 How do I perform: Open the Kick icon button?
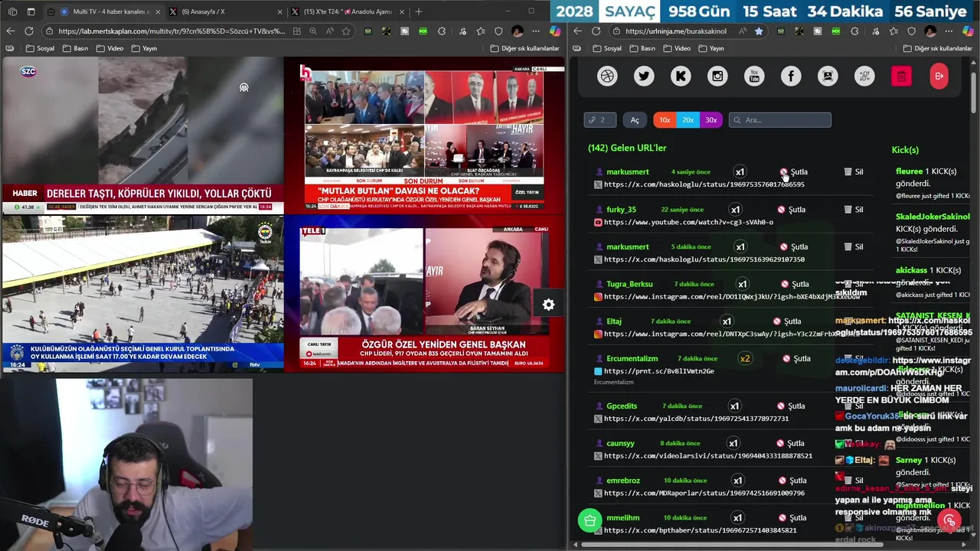click(x=681, y=76)
